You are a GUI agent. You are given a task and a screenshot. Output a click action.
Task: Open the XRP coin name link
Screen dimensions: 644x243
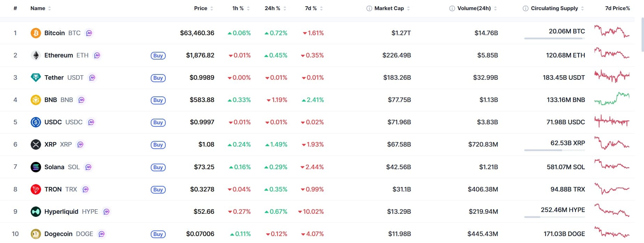[50, 144]
